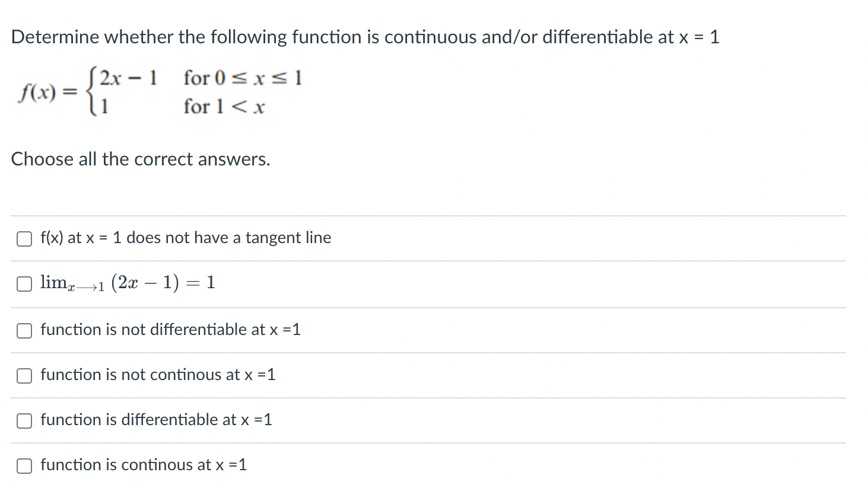Screen dimensions: 868x488
Task: Check 'function is not continous at x =1'
Action: [24, 375]
